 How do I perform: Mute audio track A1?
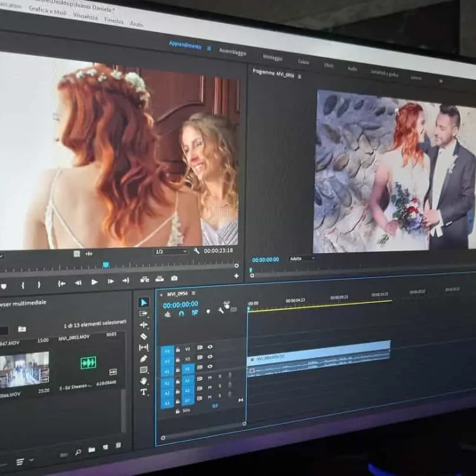[210, 378]
